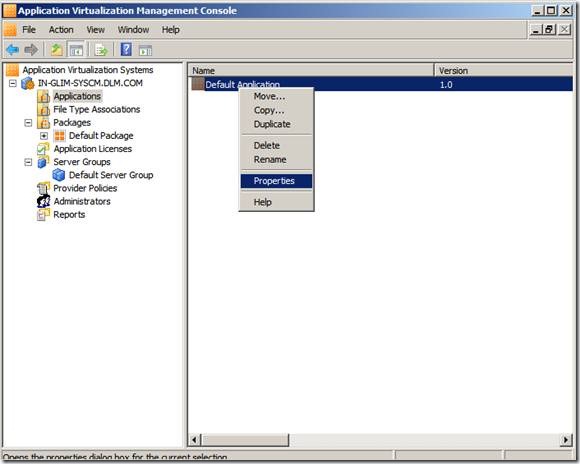Viewport: 580px width, 464px height.
Task: Click the Back arrow toolbar icon
Action: (x=13, y=49)
